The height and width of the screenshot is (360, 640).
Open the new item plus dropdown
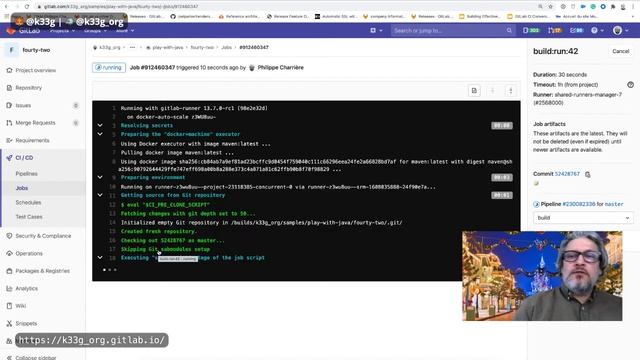coord(376,31)
